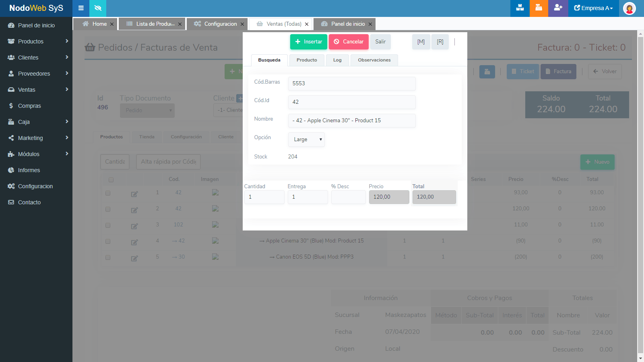644x362 pixels.
Task: Tick the checkbox on product row 5
Action: pos(108,257)
